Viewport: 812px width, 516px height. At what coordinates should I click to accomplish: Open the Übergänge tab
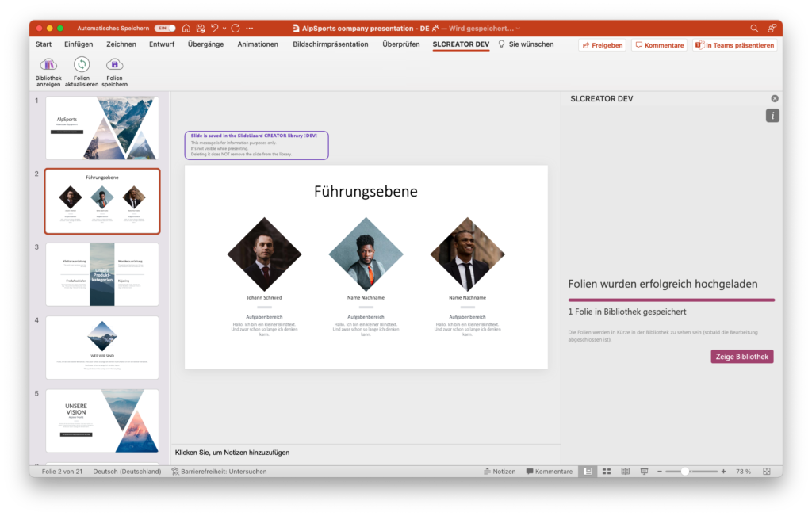coord(205,44)
